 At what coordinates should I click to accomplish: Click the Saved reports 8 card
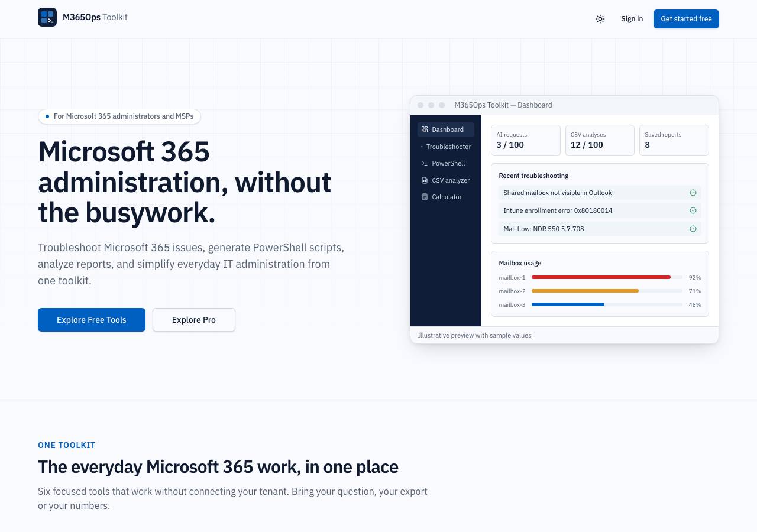pos(674,140)
